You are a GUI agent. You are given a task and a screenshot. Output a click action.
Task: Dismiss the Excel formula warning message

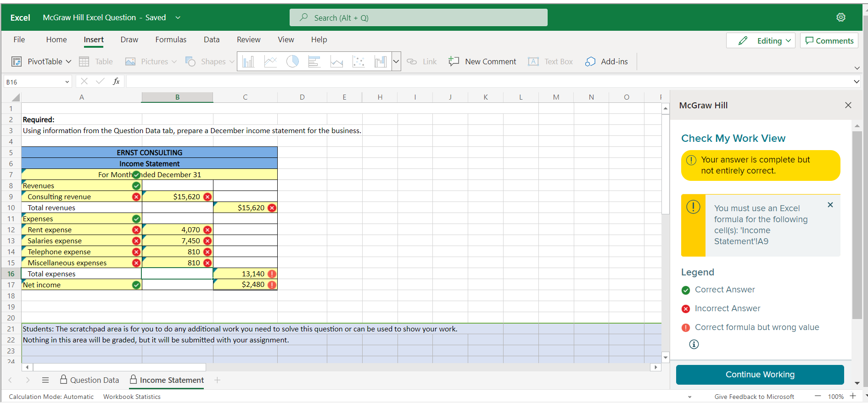830,205
